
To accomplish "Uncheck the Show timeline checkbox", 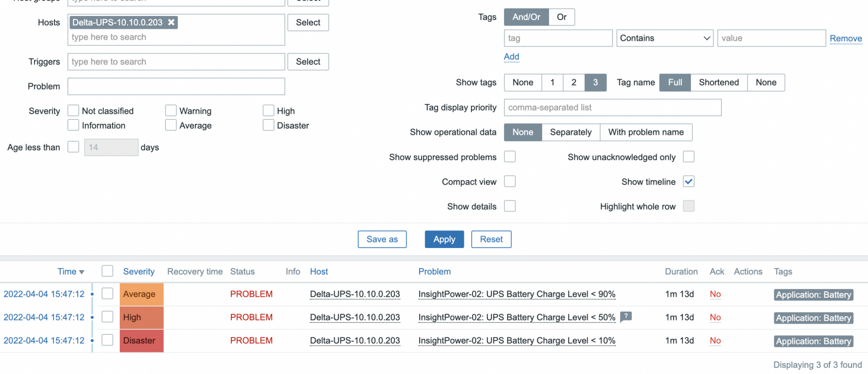I will tap(689, 181).
